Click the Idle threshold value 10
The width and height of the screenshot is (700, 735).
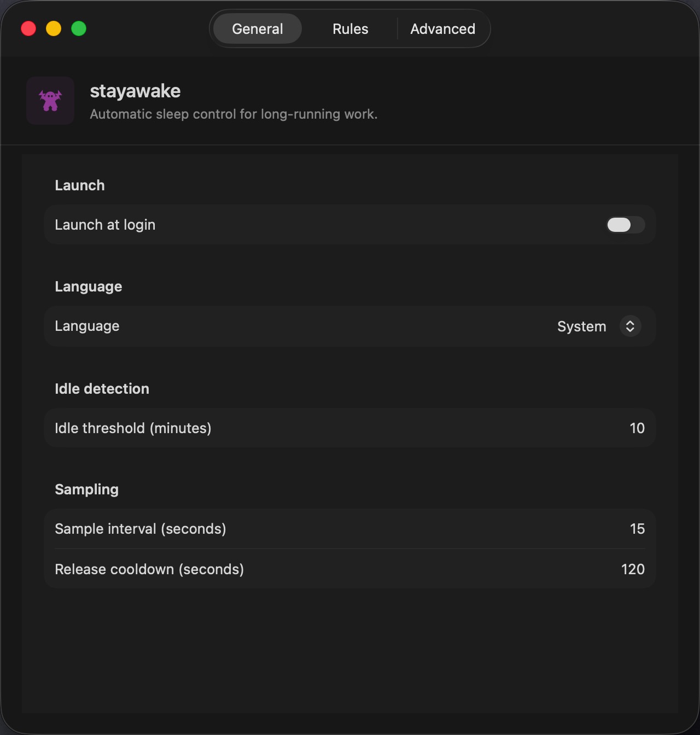(x=637, y=428)
